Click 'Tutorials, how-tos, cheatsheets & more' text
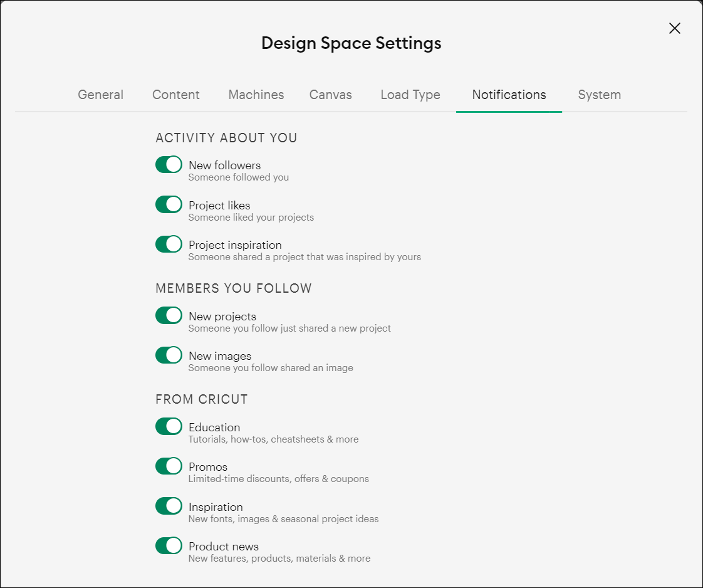703x588 pixels. tap(273, 439)
